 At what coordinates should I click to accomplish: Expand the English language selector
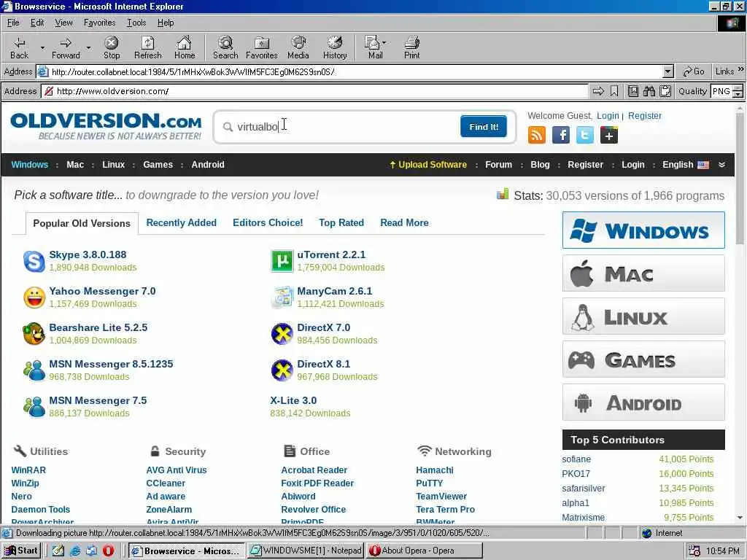686,165
